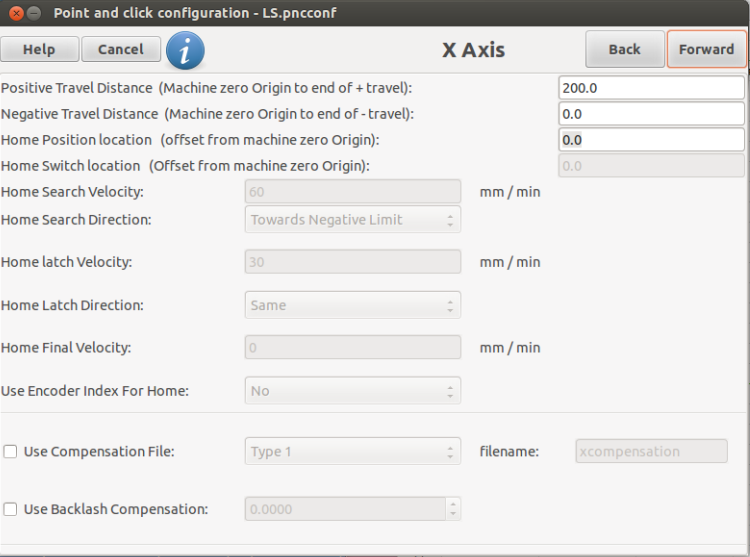Click the Cancel button
Viewport: 750px width, 557px height.
[121, 49]
